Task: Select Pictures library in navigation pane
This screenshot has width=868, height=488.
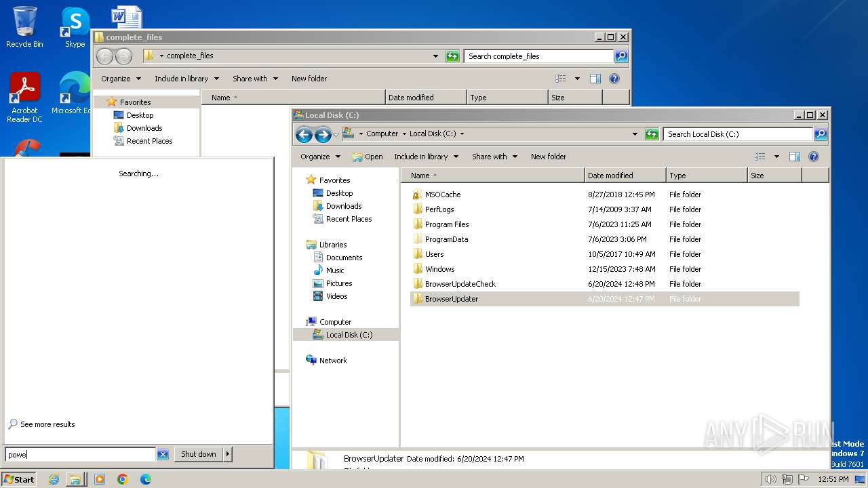Action: click(x=339, y=283)
